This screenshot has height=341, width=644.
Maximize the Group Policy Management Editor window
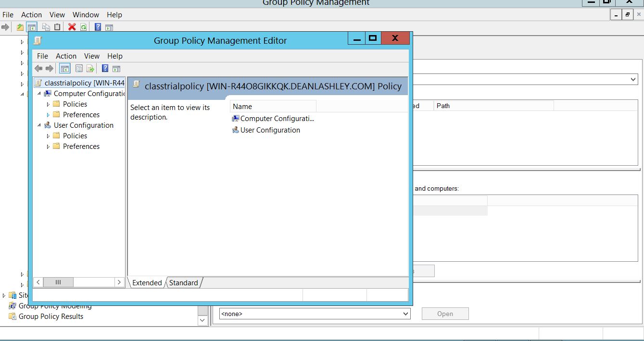point(373,38)
